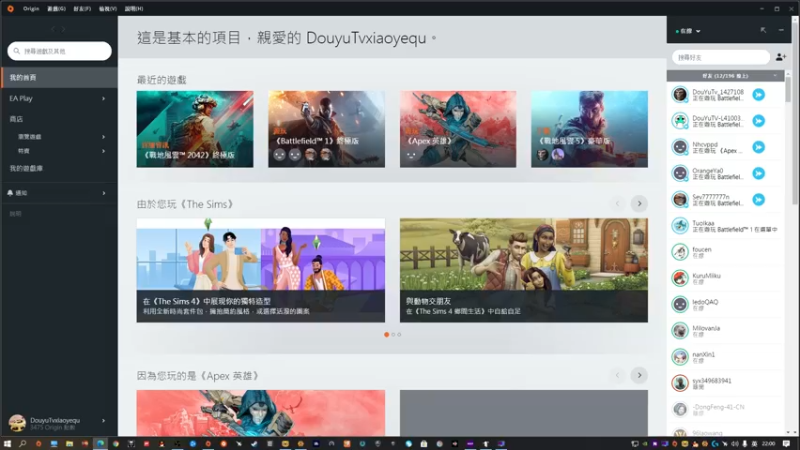
Task: Open the Apex 英雄 recent game tile
Action: tap(458, 129)
